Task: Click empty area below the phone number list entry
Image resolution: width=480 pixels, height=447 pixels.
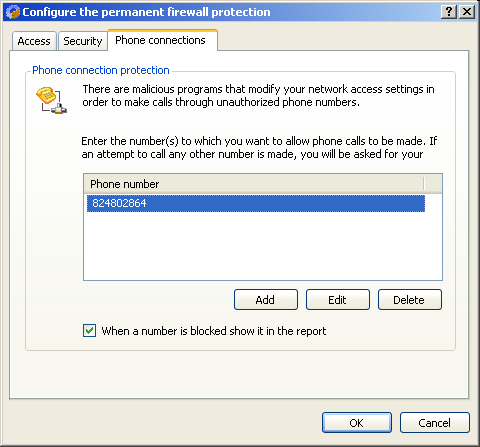Action: [x=263, y=246]
